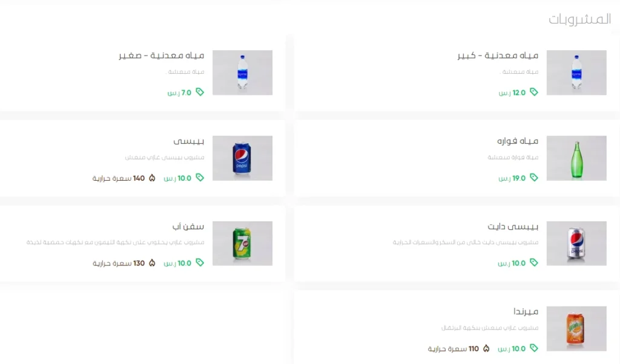
Task: Click the price tag icon for Mirinda
Action: pyautogui.click(x=534, y=348)
